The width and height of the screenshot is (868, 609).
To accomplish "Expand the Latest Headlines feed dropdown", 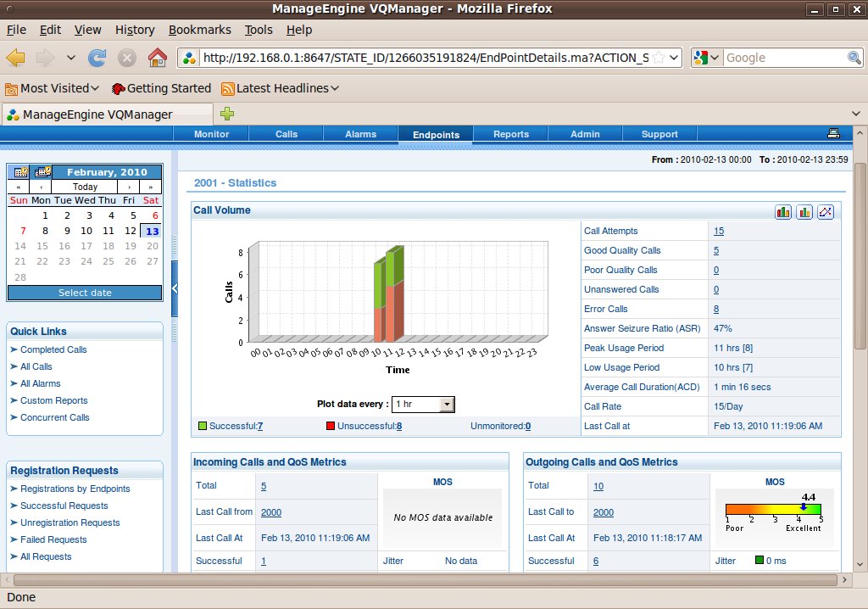I will [335, 88].
